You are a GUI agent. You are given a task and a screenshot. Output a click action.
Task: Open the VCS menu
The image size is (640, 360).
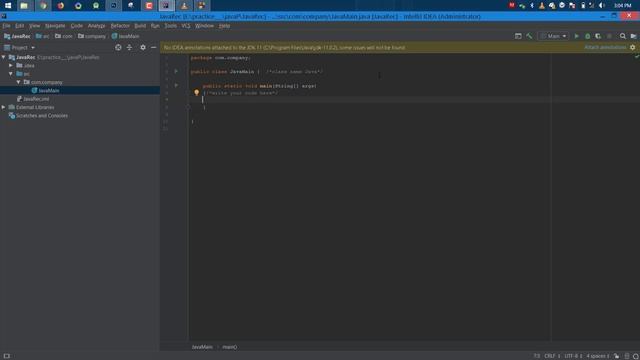pyautogui.click(x=186, y=26)
